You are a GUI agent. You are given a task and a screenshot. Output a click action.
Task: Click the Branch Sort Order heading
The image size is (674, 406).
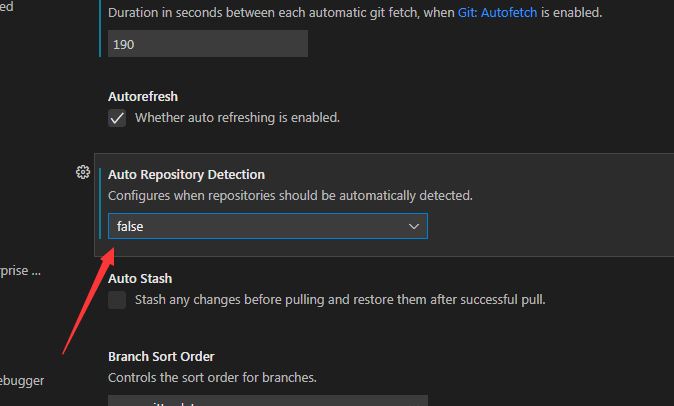click(x=161, y=357)
